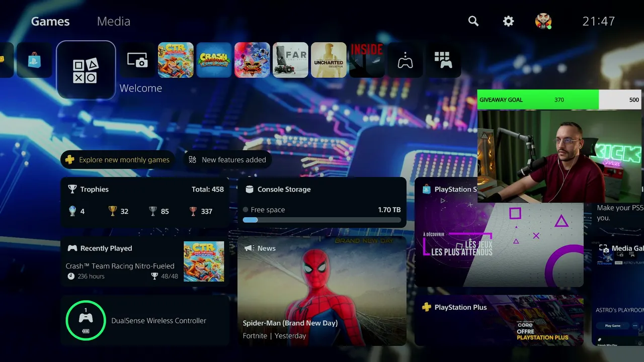Click the small Play Game button
Image resolution: width=644 pixels, height=362 pixels.
point(612,326)
